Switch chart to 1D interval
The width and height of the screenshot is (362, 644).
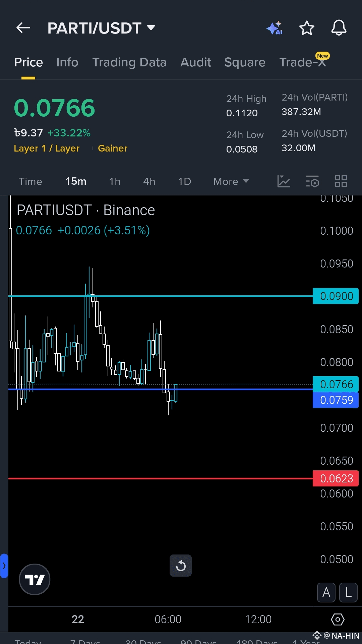pos(184,181)
